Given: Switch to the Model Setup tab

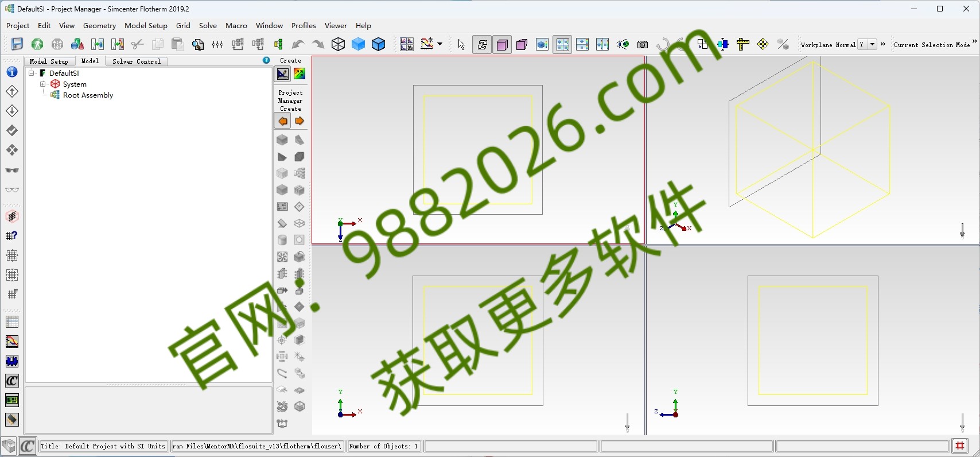Looking at the screenshot, I should (49, 61).
